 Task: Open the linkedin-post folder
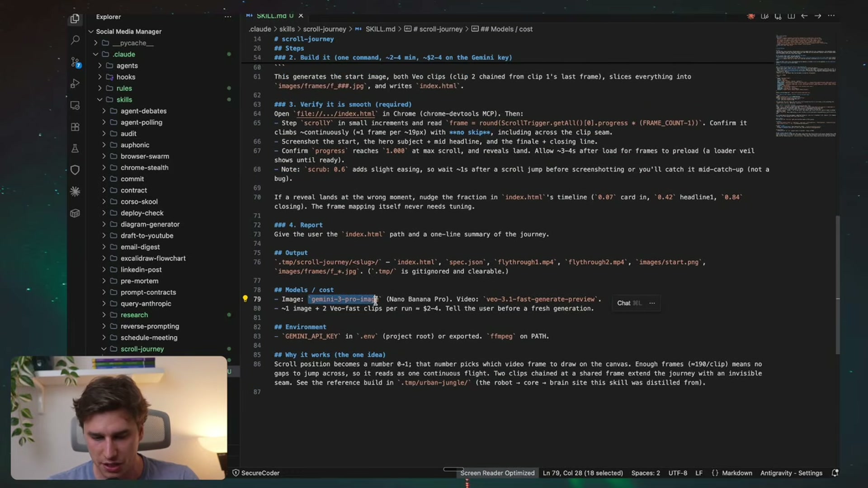coord(141,269)
